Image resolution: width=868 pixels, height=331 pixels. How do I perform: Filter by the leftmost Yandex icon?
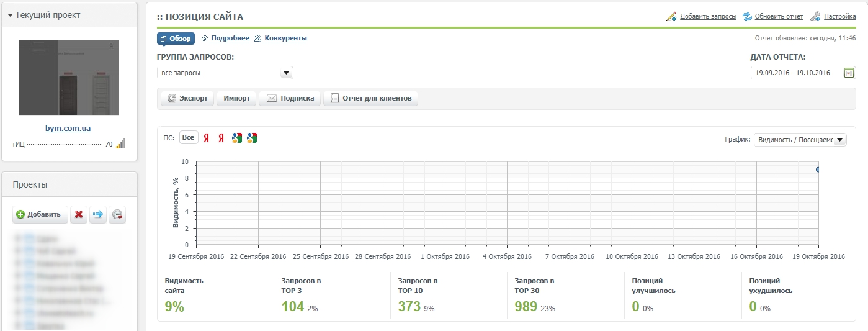pos(207,138)
